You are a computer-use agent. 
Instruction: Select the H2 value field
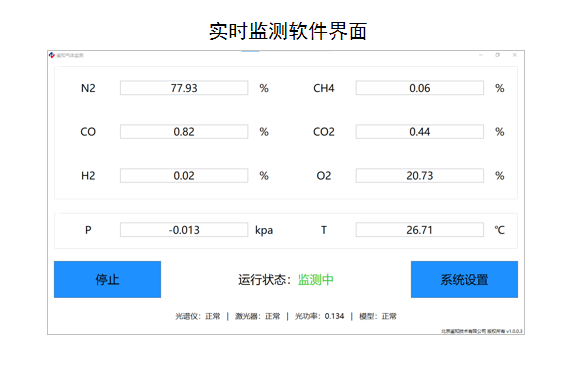(184, 176)
